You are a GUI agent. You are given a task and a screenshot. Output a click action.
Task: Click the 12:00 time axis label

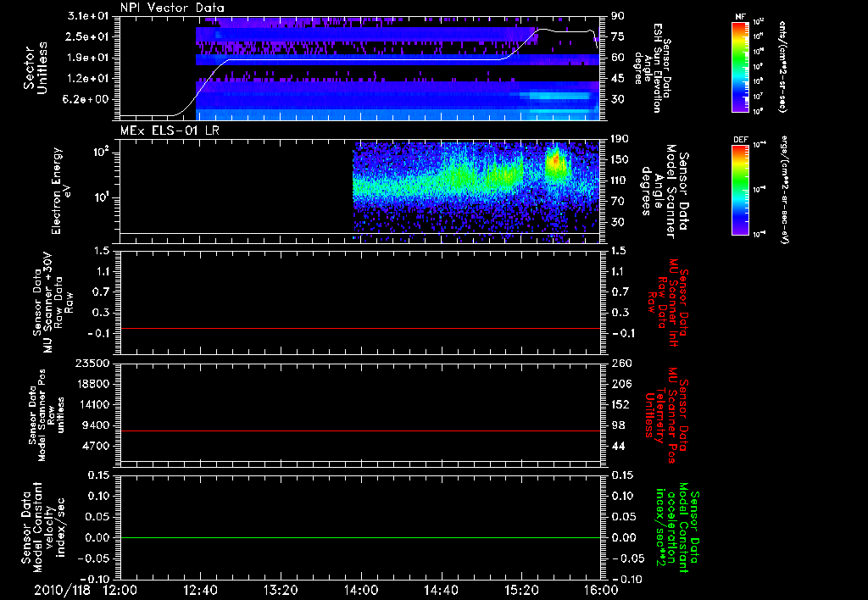pyautogui.click(x=120, y=590)
